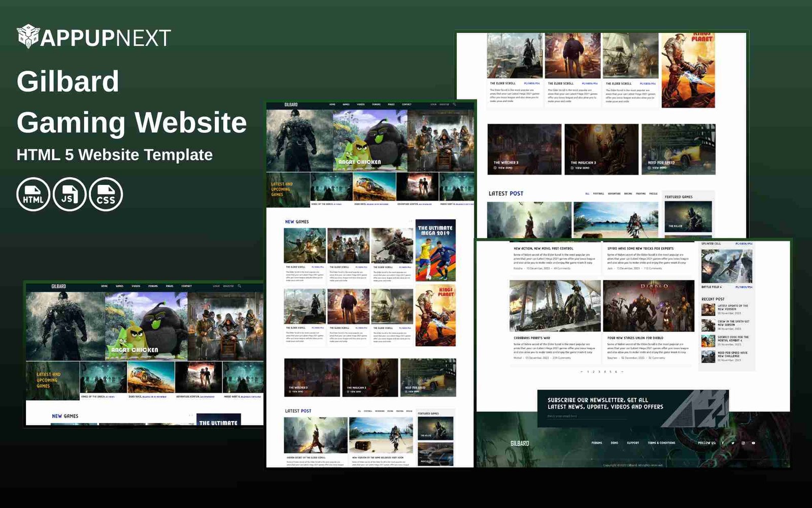
Task: Click Login link in small homepage preview
Action: click(x=216, y=286)
